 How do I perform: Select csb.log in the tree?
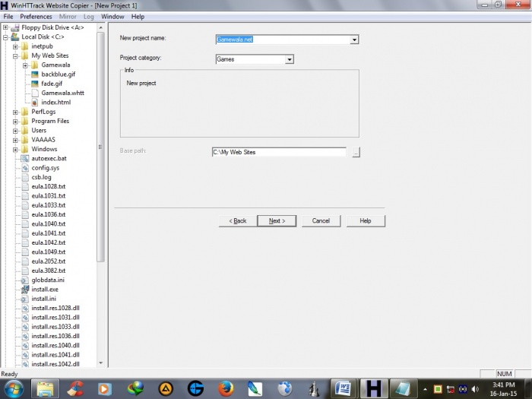click(x=41, y=177)
